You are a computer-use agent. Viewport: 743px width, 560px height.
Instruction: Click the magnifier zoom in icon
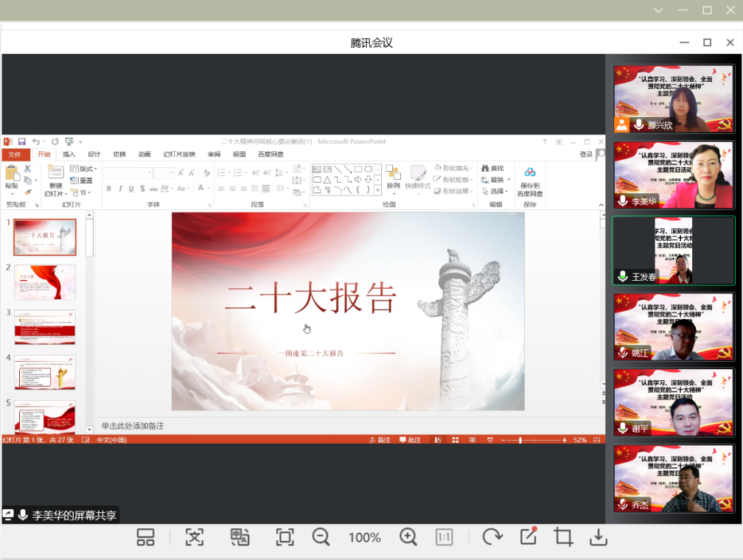click(408, 537)
